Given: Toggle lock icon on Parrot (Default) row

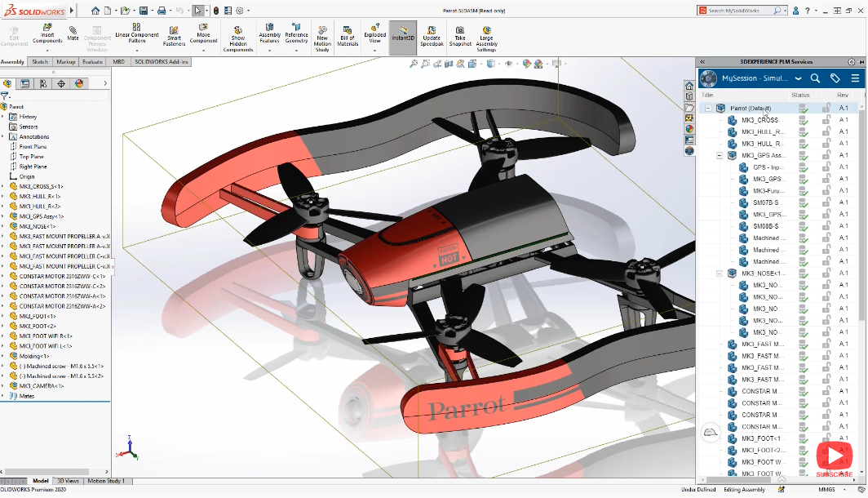Looking at the screenshot, I should coord(826,108).
